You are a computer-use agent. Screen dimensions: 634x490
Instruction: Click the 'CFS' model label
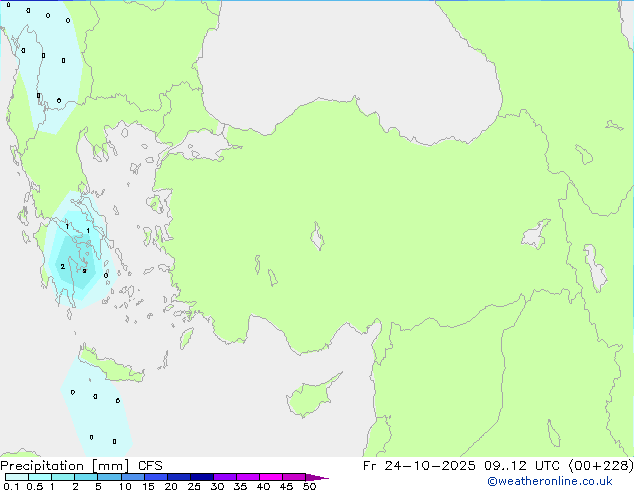(150, 466)
